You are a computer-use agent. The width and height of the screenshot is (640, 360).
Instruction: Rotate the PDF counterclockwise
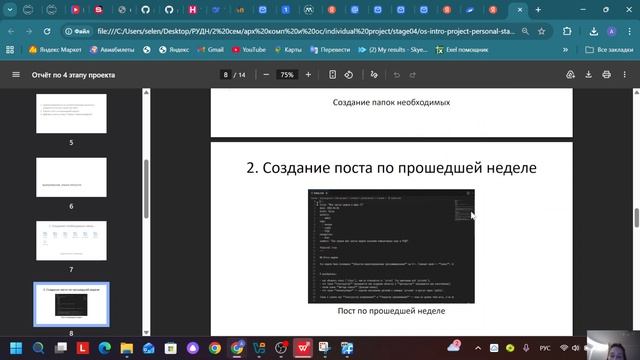349,75
